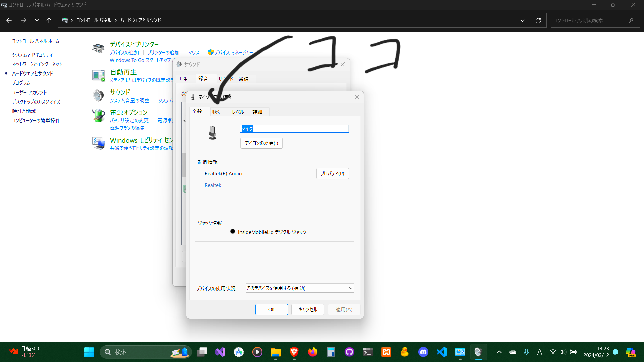Open the Realtek manufacturer link
This screenshot has width=644, height=362.
(x=213, y=185)
